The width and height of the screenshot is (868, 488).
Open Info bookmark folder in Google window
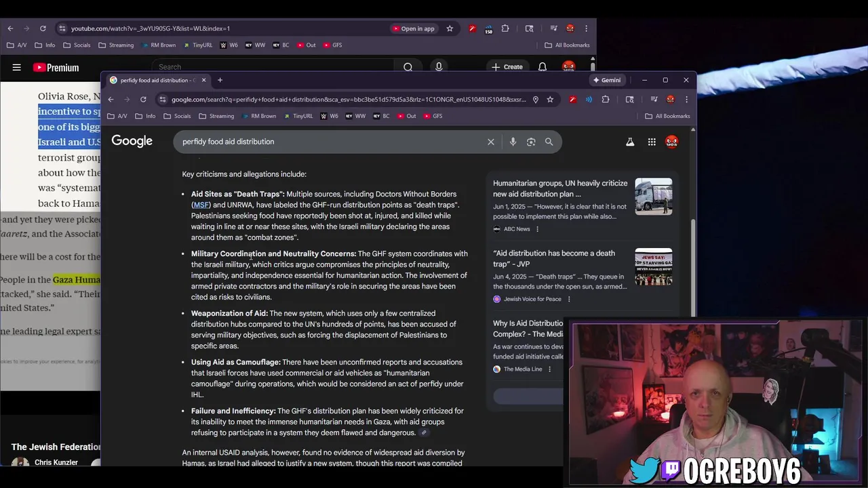(145, 116)
